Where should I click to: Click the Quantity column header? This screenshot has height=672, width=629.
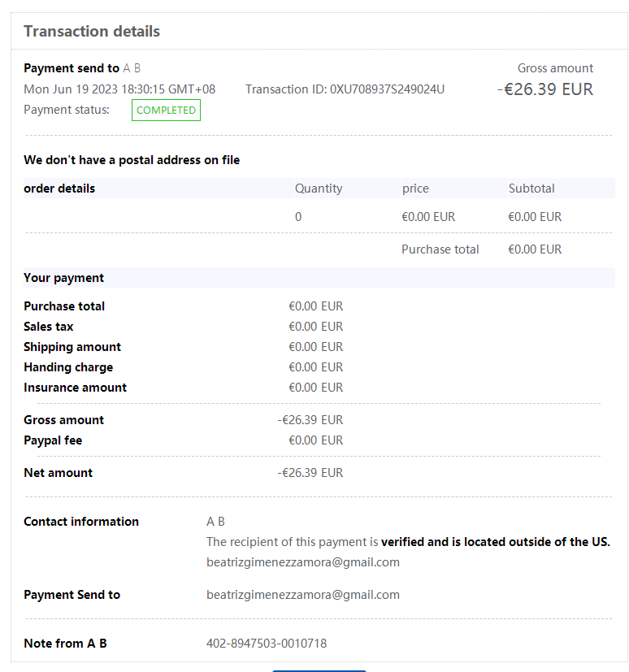click(319, 189)
